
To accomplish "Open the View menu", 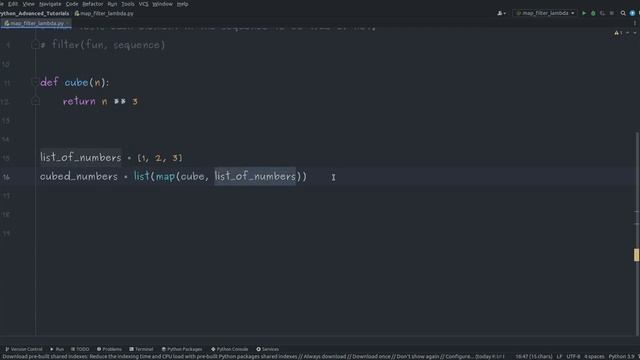I will [x=28, y=4].
